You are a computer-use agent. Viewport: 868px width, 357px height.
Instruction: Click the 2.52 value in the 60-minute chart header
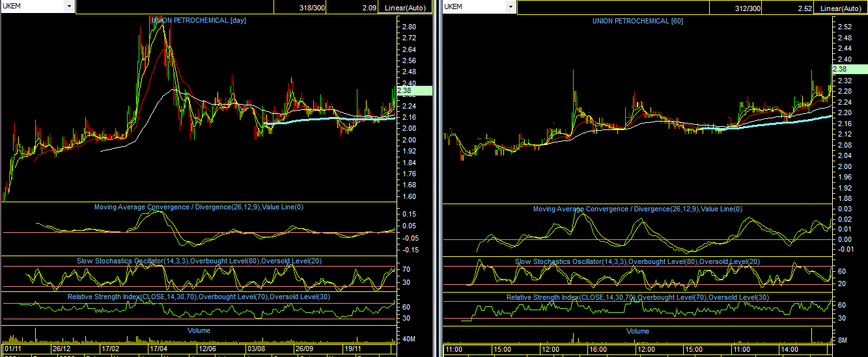pyautogui.click(x=804, y=8)
